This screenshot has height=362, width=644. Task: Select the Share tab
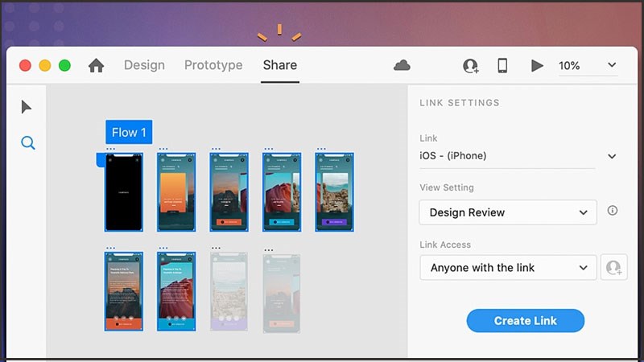[x=280, y=65]
